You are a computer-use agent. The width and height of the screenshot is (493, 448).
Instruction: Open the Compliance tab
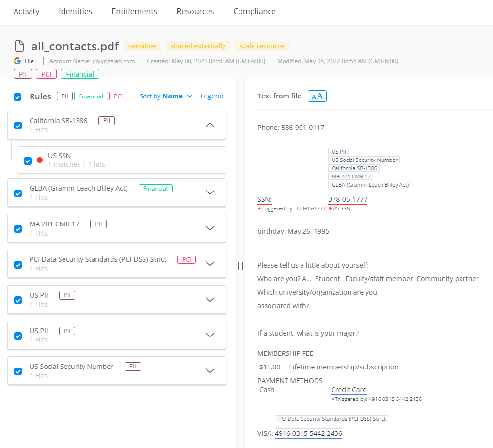pyautogui.click(x=254, y=11)
